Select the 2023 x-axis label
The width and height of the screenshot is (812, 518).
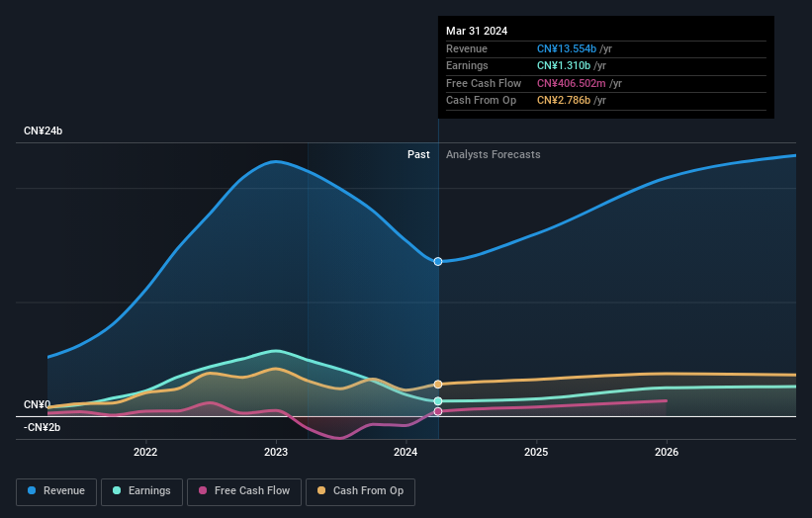tap(276, 452)
